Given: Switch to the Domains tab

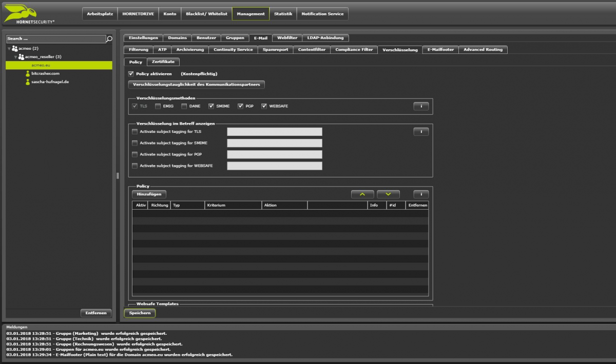Looking at the screenshot, I should 177,38.
